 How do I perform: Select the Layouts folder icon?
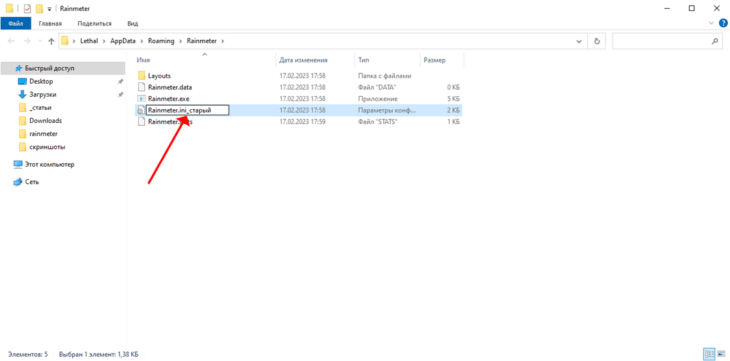tap(142, 75)
